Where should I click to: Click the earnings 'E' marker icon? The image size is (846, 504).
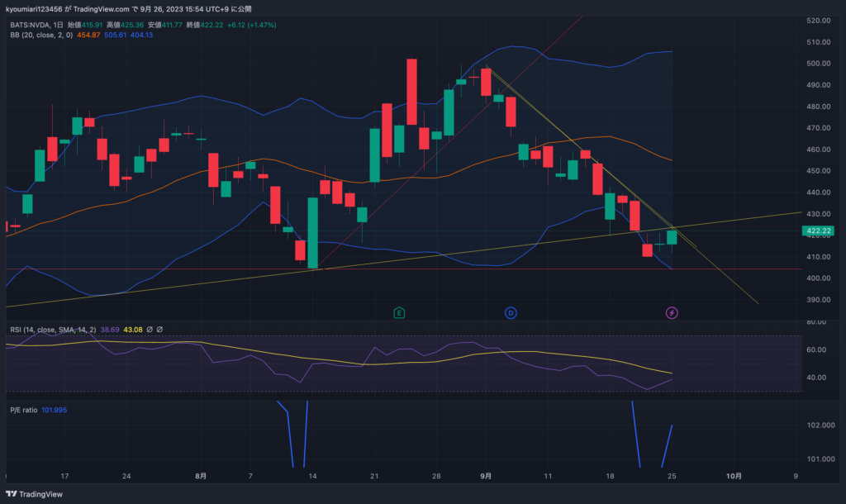[x=399, y=313]
